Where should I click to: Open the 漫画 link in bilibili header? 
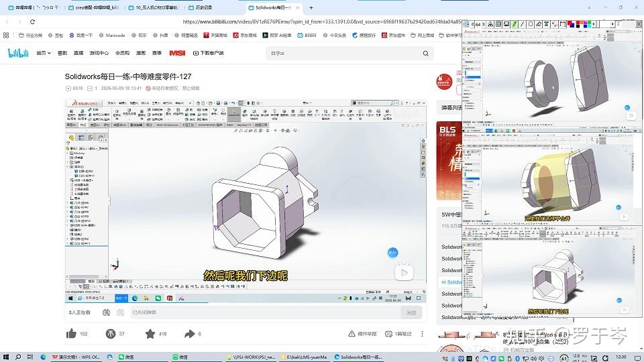140,53
